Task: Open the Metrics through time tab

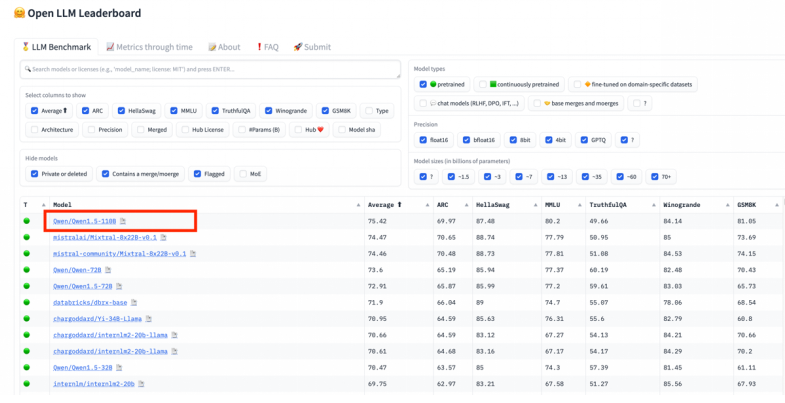Action: point(149,47)
